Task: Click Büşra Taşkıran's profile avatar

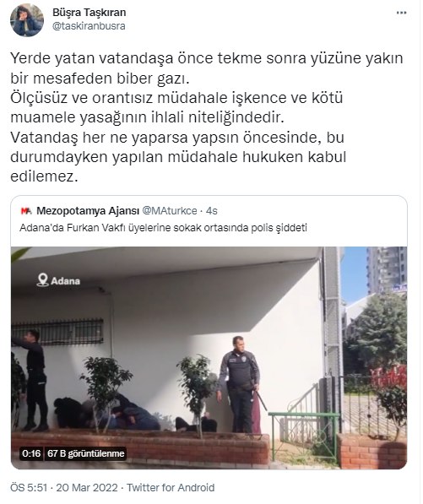Action: click(x=27, y=20)
